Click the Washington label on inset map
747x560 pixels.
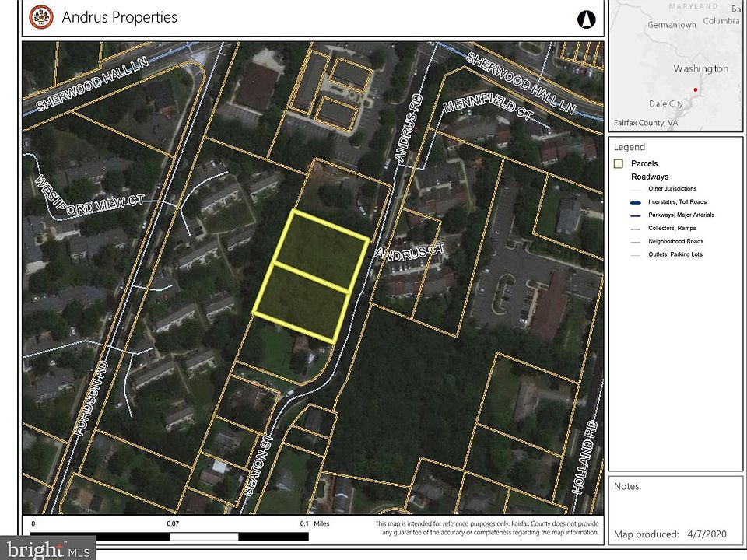click(x=700, y=68)
